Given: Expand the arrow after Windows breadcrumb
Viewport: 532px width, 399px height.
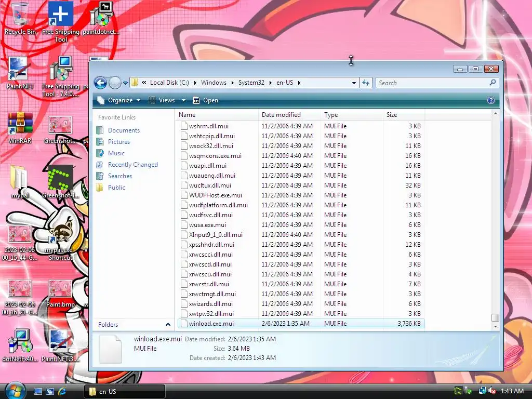Looking at the screenshot, I should (x=232, y=83).
